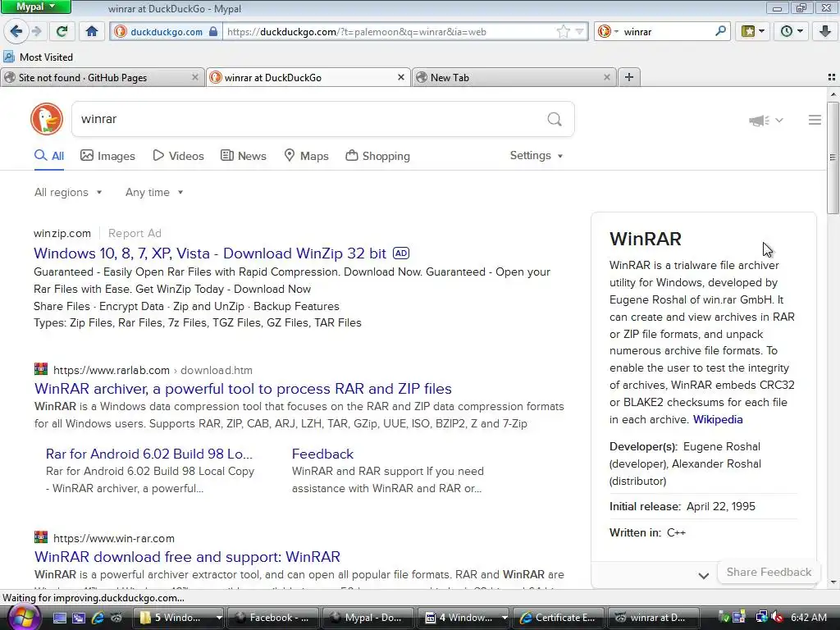Open a new tab with plus button
Viewport: 840px width, 630px height.
[x=629, y=77]
